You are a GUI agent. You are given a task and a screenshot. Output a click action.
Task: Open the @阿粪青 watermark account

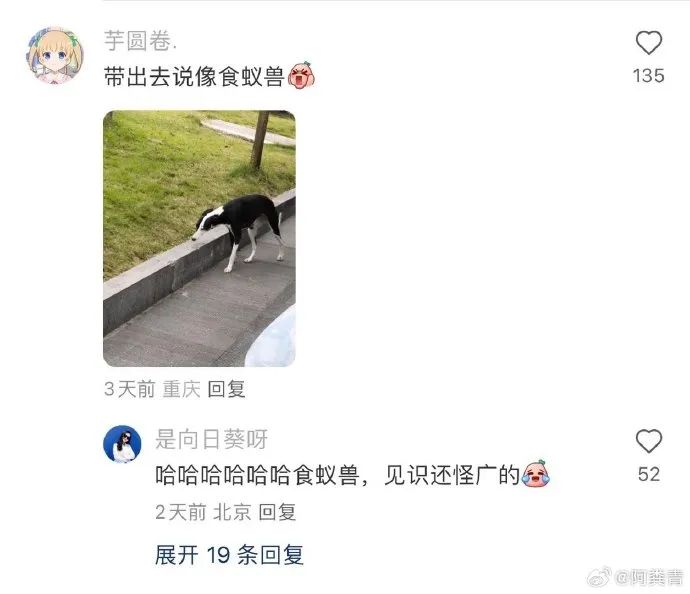[649, 577]
